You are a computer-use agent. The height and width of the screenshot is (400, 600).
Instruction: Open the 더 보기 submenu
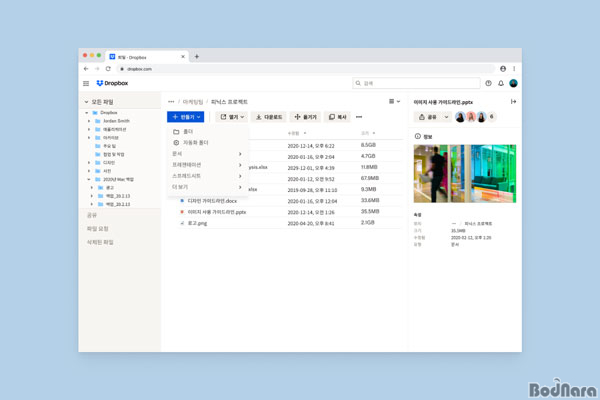(208, 187)
